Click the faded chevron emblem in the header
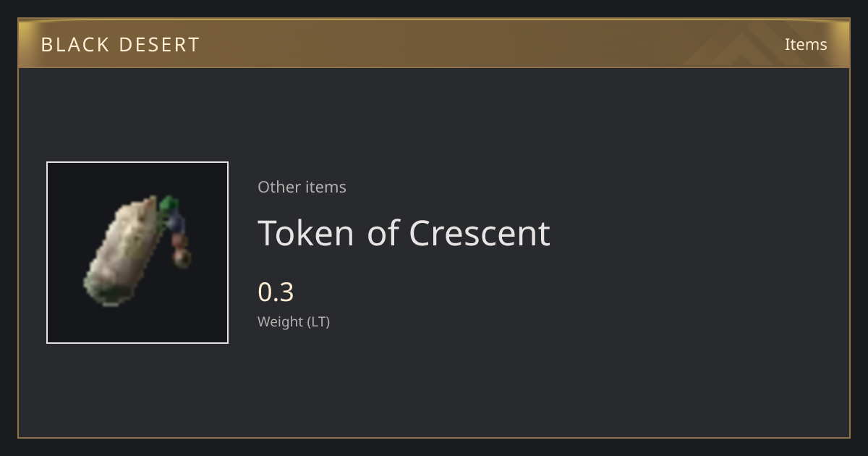This screenshot has height=456, width=868. tap(752, 44)
